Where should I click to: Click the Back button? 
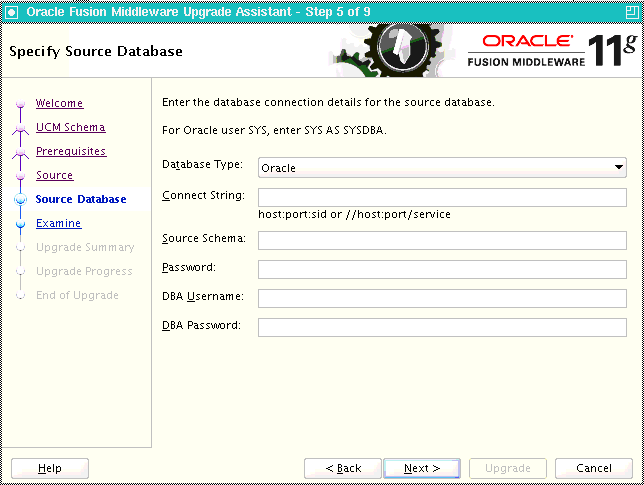point(343,468)
